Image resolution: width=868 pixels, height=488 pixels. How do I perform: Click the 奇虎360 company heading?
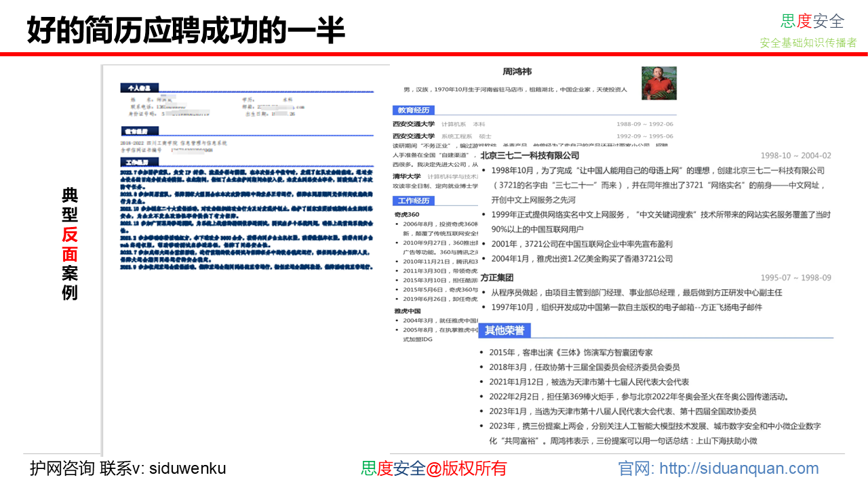coord(407,214)
